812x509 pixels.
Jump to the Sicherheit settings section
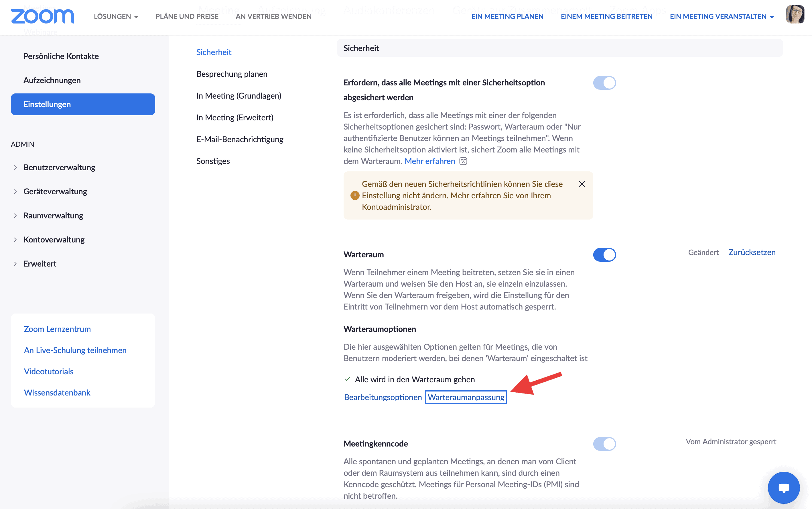pos(214,52)
